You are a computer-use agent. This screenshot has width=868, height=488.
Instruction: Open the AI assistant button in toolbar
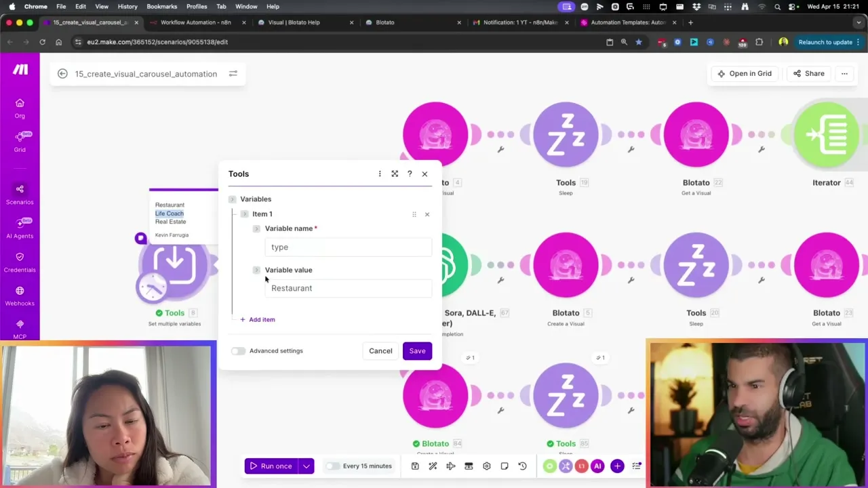point(597,466)
